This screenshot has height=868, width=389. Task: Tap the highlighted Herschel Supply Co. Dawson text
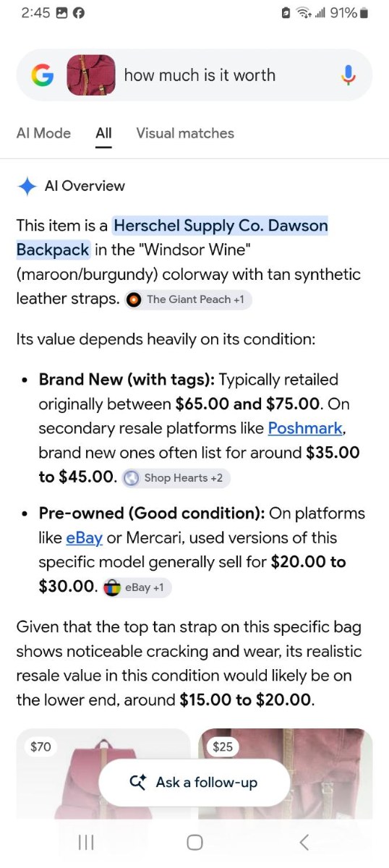tap(221, 226)
